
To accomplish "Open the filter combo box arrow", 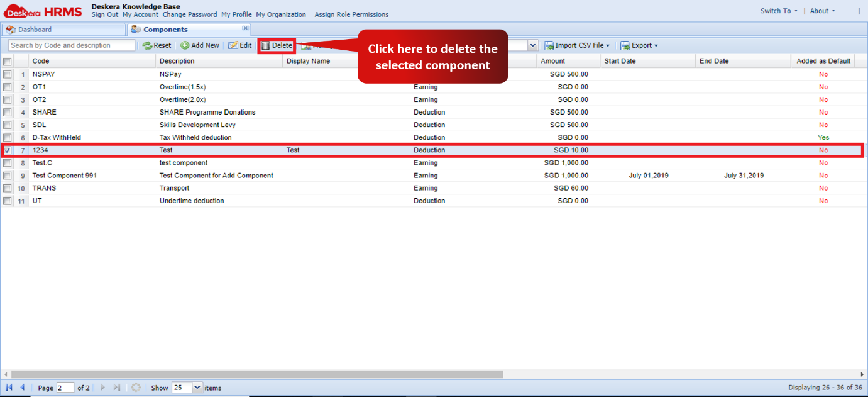I will point(533,45).
